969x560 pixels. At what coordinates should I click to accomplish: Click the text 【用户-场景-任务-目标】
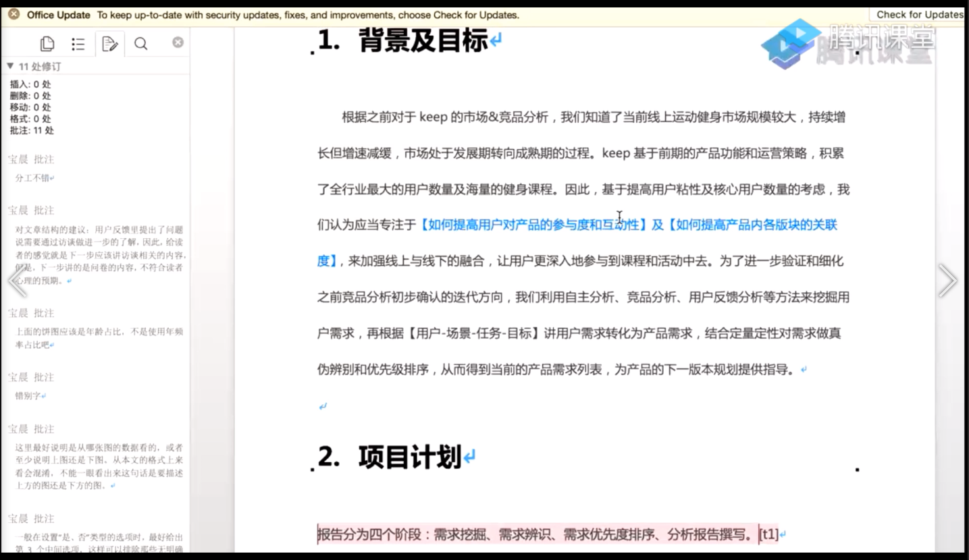pos(474,333)
